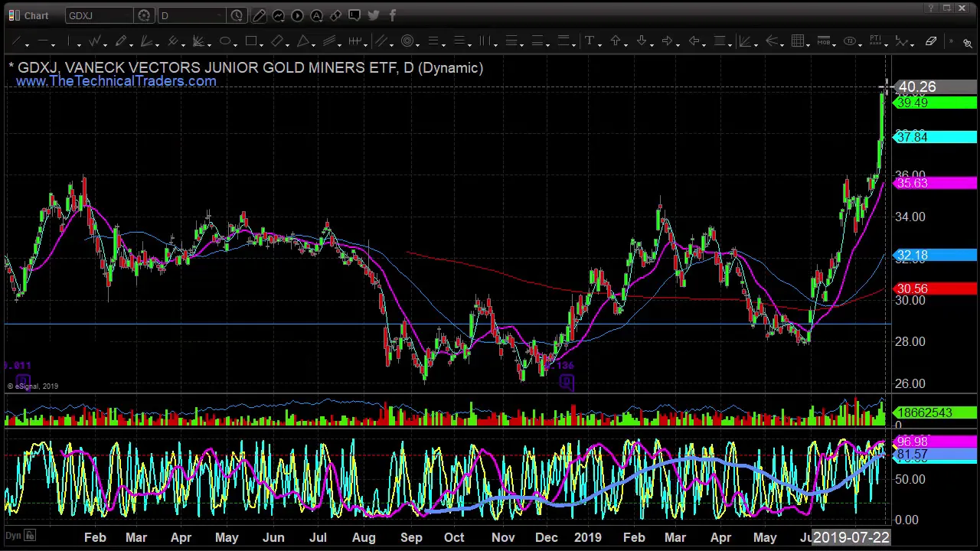The width and height of the screenshot is (980, 551).
Task: Select the regression slash lines tool
Action: (381, 41)
